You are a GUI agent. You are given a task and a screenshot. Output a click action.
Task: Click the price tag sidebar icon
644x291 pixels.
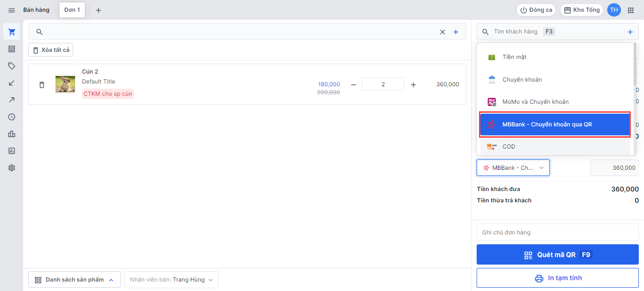(12, 66)
